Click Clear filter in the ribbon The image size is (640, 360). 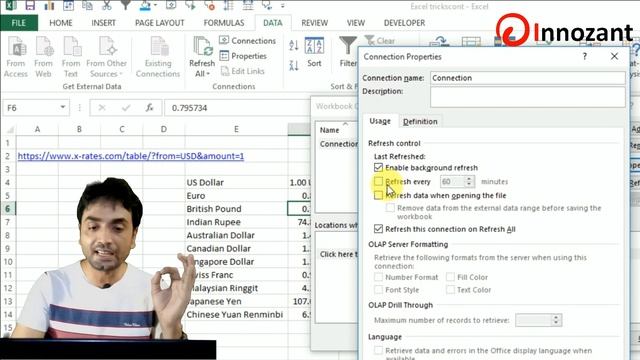380,41
